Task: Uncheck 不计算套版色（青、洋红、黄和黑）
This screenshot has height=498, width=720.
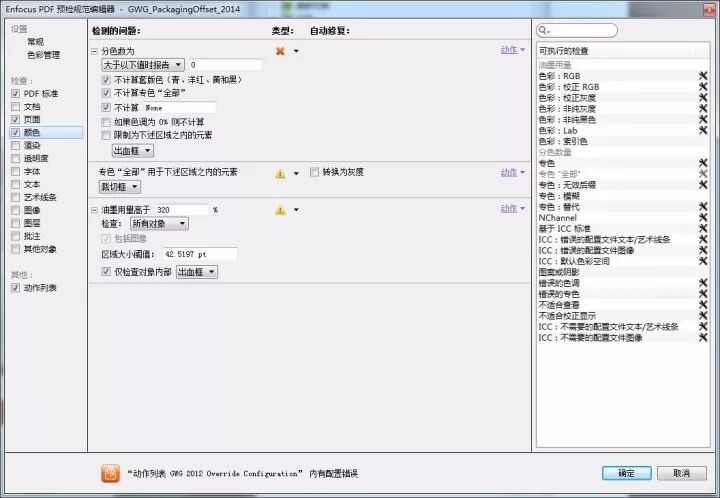Action: pos(106,80)
